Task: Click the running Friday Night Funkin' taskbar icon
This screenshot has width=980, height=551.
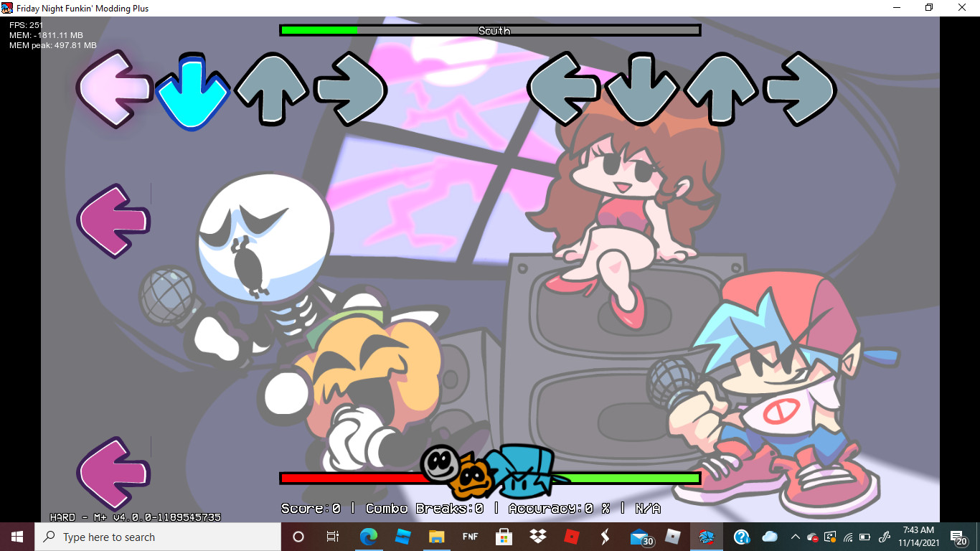Action: (x=707, y=537)
